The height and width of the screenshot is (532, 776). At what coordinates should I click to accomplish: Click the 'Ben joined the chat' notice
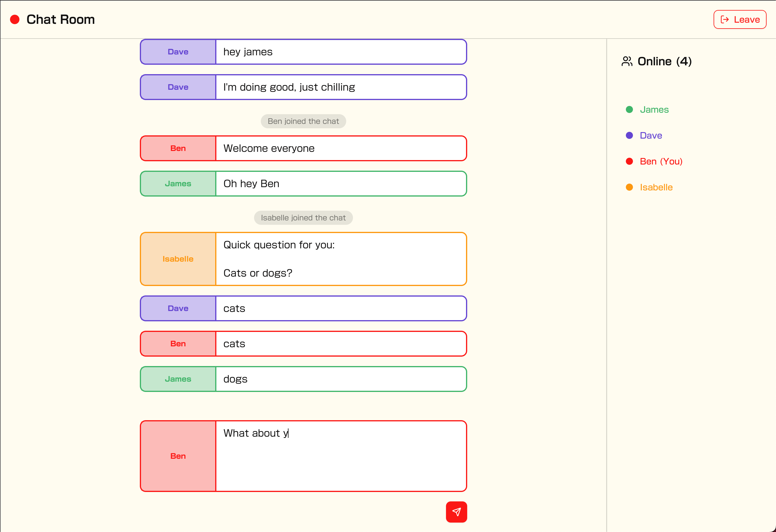[303, 121]
